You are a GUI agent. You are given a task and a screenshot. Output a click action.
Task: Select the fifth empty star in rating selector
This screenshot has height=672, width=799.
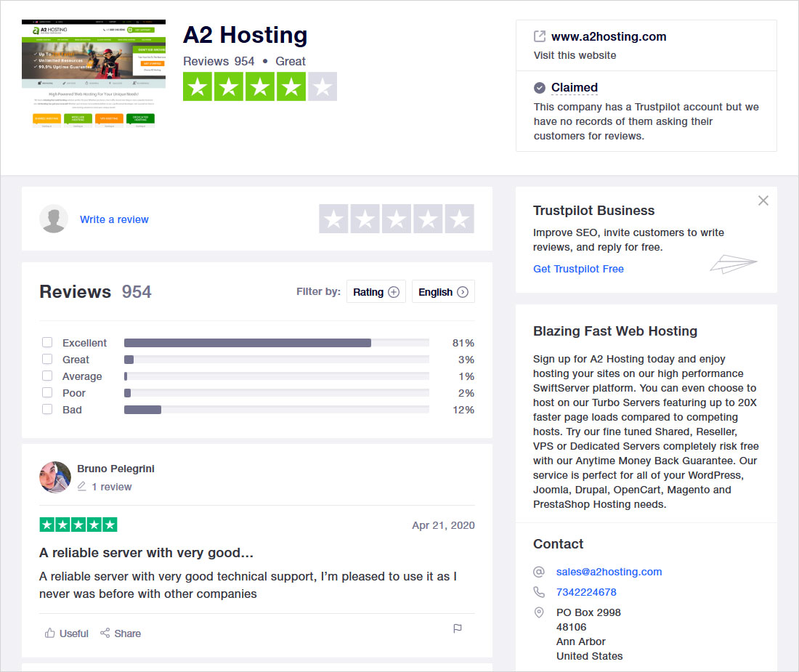[x=459, y=219]
